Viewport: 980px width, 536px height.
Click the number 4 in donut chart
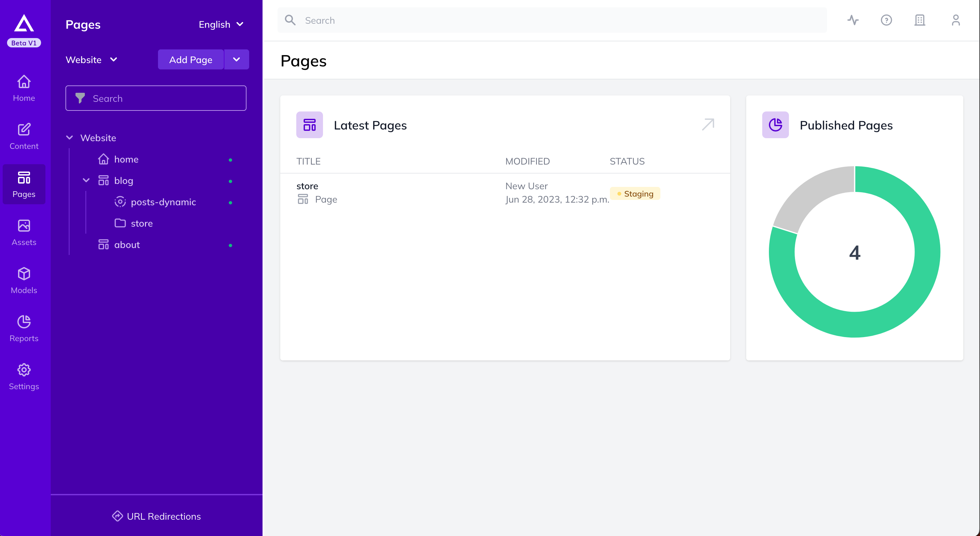[x=854, y=252]
